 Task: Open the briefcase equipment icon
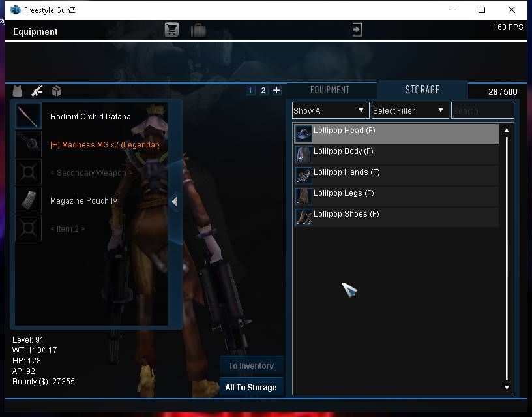(198, 31)
